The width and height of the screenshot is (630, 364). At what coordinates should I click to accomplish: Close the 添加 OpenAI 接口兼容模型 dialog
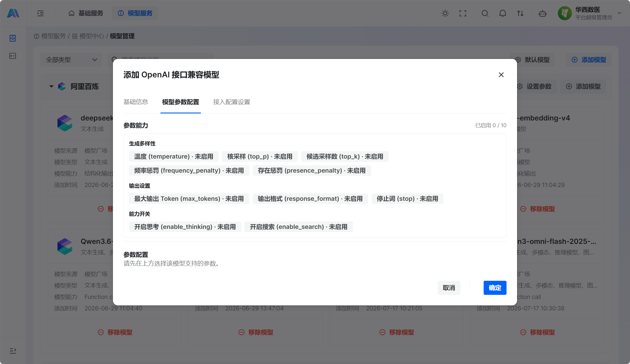(x=501, y=75)
